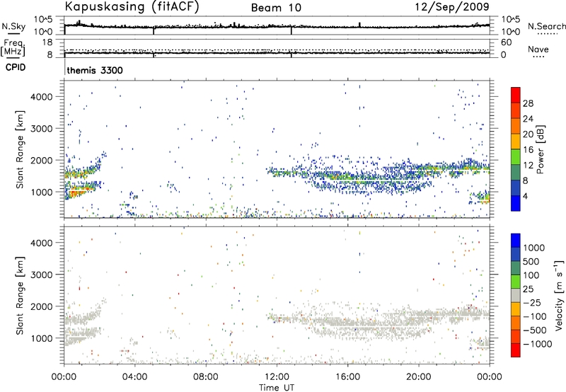This screenshot has width=566, height=392.
Task: Select the 'N.Sky' legend label
Action: [13, 26]
